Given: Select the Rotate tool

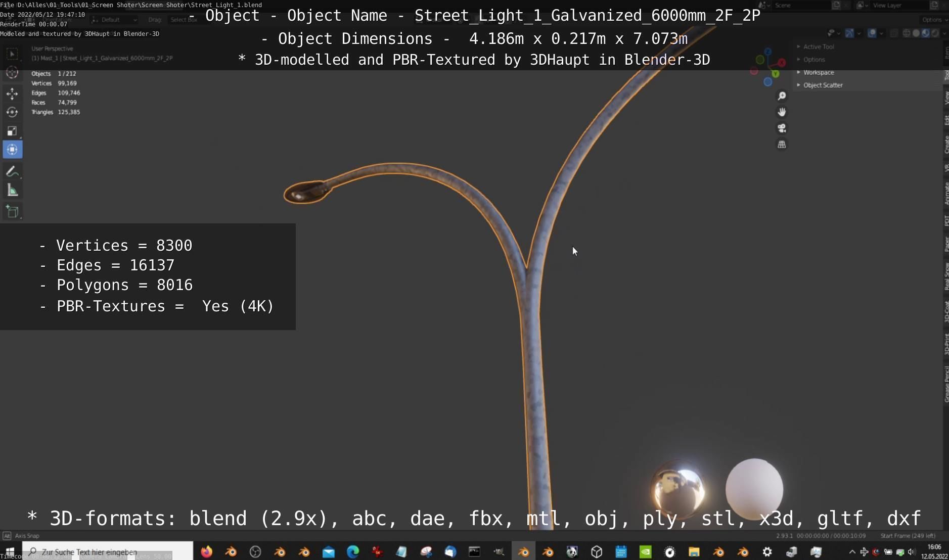Looking at the screenshot, I should pos(12,112).
